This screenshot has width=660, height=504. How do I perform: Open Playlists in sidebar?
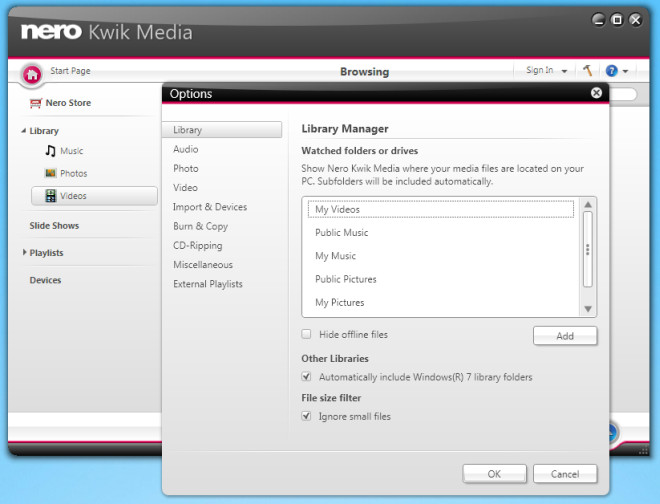click(x=46, y=253)
